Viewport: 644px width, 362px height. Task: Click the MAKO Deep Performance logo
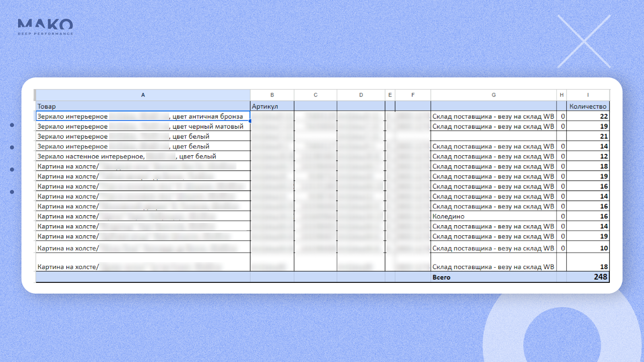pos(45,27)
